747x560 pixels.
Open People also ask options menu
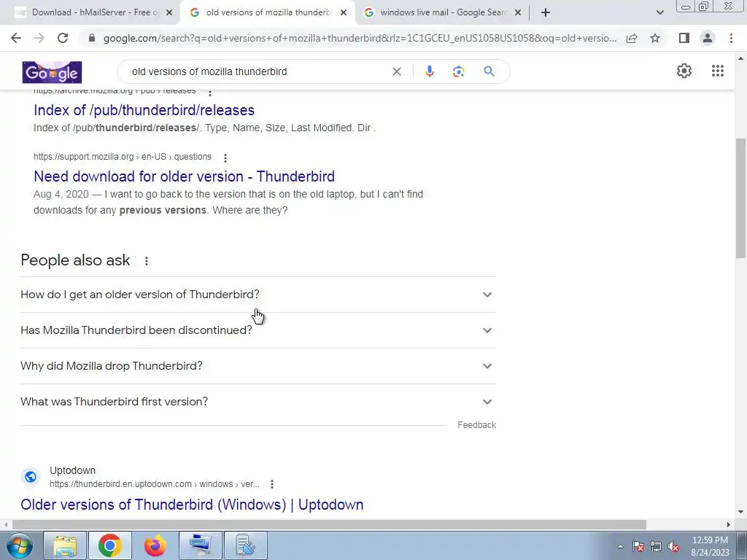[x=146, y=261]
